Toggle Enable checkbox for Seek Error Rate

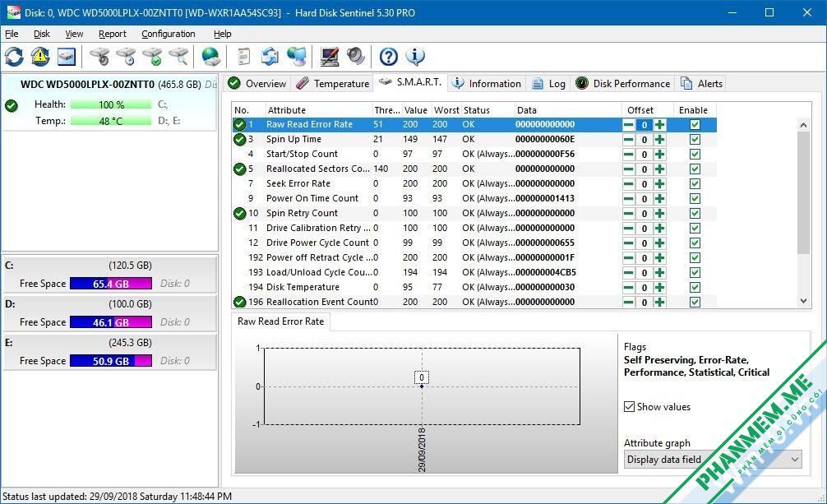coord(695,183)
